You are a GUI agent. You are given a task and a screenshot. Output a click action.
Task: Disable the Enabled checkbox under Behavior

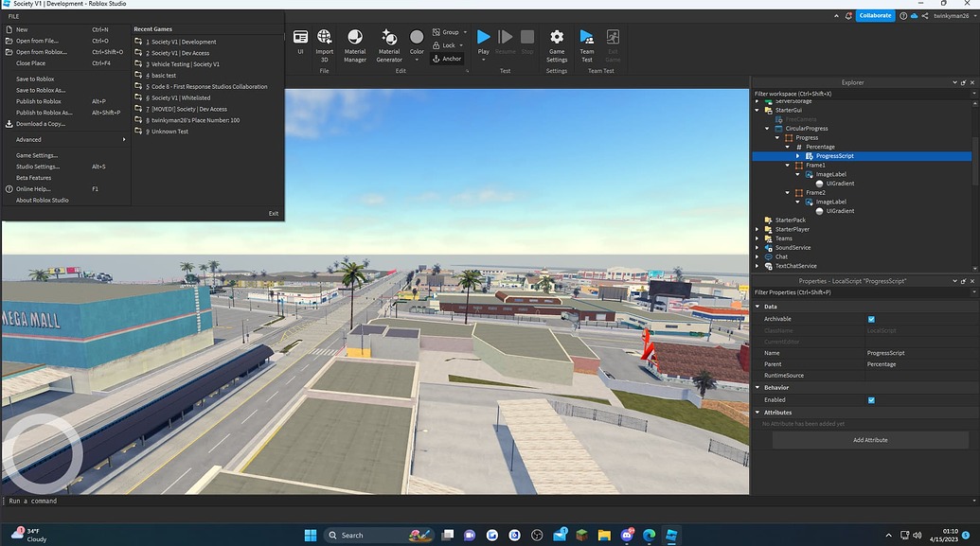(x=870, y=399)
